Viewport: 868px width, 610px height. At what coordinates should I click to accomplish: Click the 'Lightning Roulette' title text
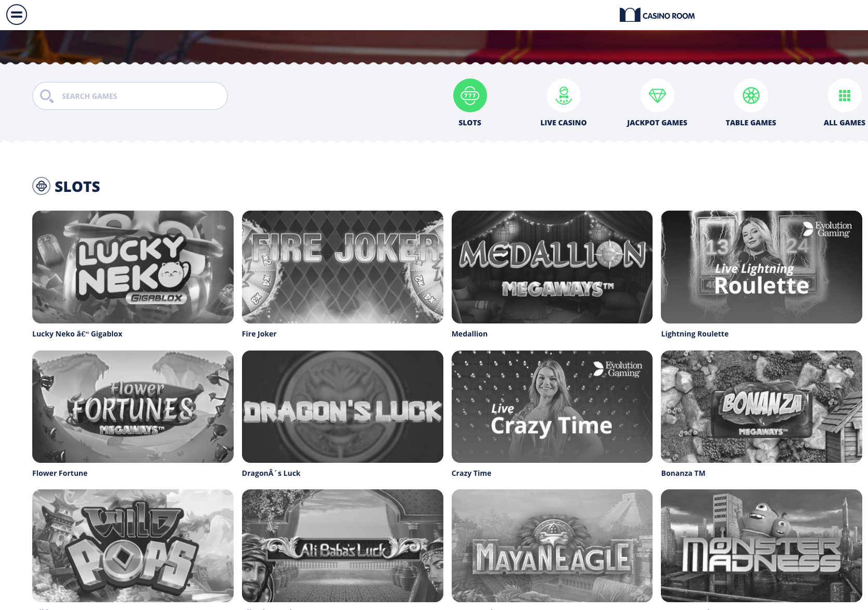[695, 334]
